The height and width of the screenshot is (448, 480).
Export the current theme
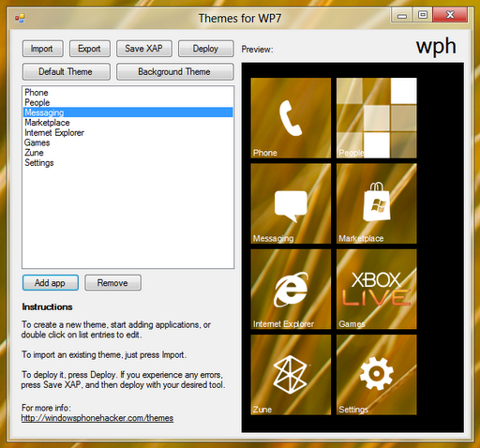pos(90,49)
